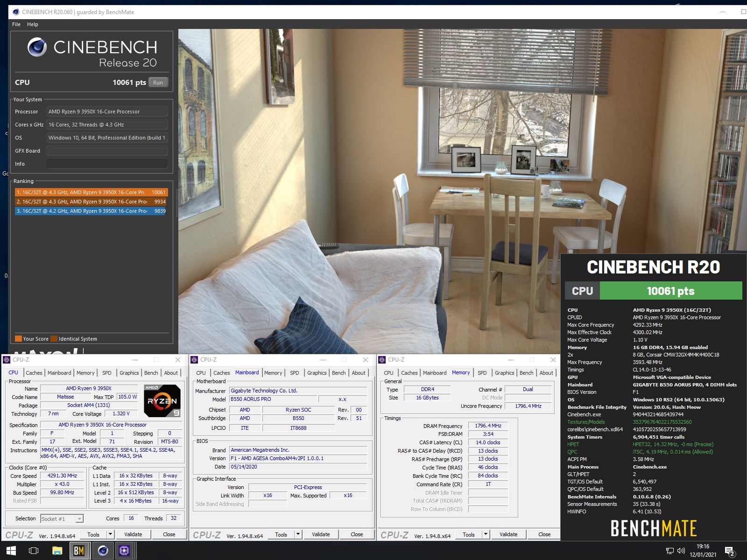Click Validate in the Memory window
This screenshot has height=560, width=747.
coord(508,534)
